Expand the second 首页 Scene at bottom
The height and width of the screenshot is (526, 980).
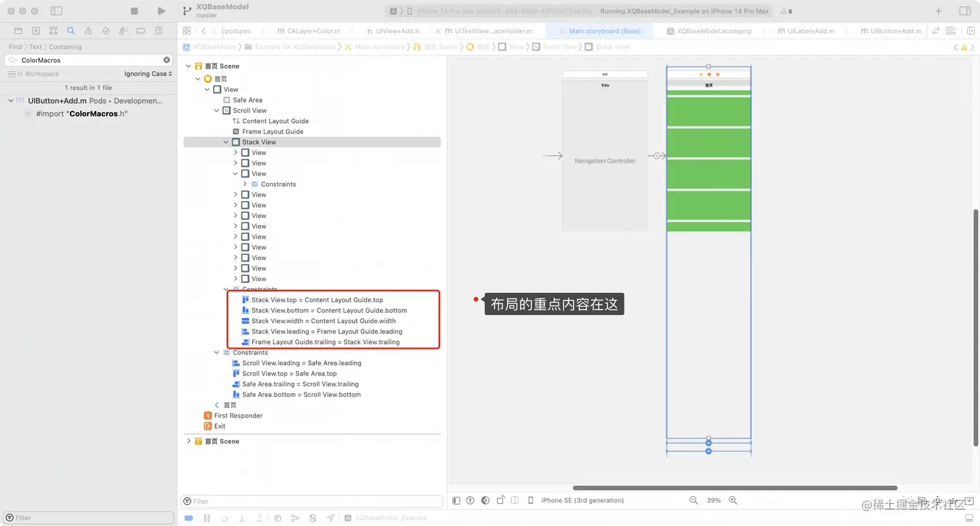189,441
